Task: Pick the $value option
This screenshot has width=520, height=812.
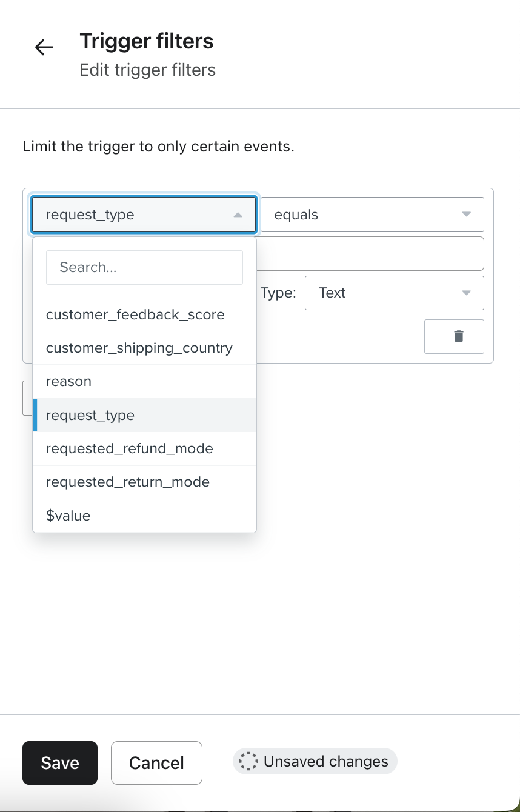Action: coord(144,516)
